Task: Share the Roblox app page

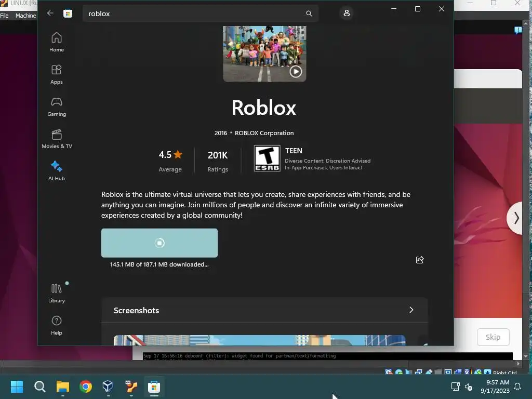Action: [x=420, y=260]
